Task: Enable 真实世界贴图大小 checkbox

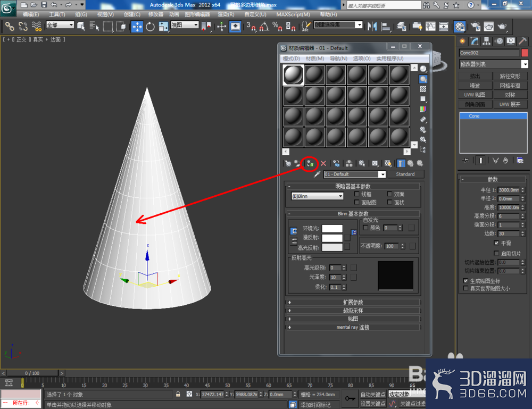Action: (465, 288)
